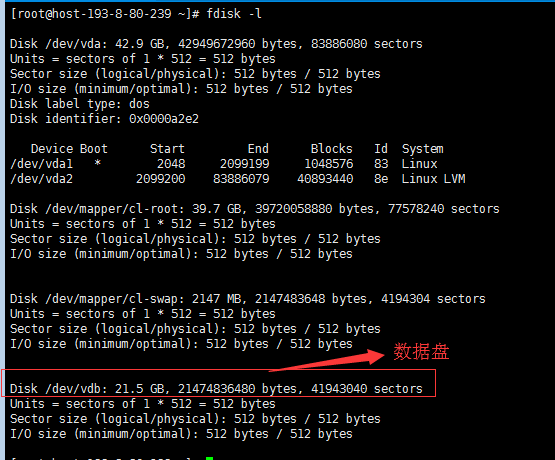This screenshot has height=460, width=555.
Task: Click the red 数据盘 annotation label
Action: pyautogui.click(x=421, y=351)
